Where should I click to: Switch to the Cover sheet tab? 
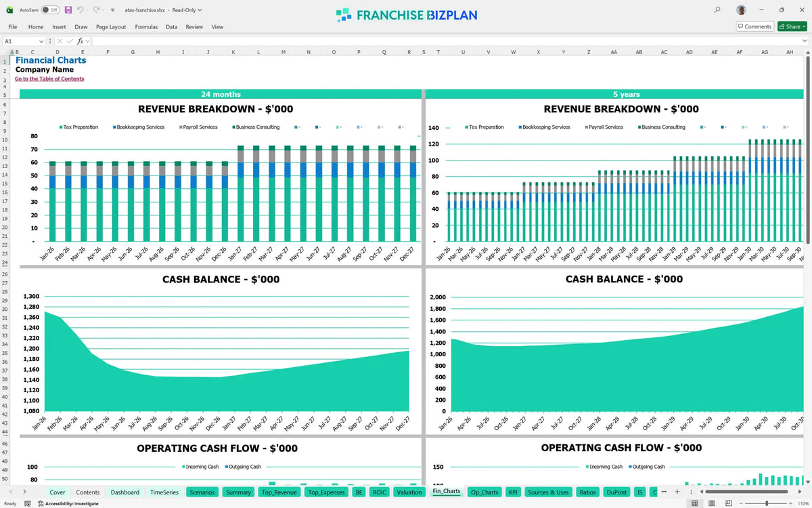click(x=58, y=492)
